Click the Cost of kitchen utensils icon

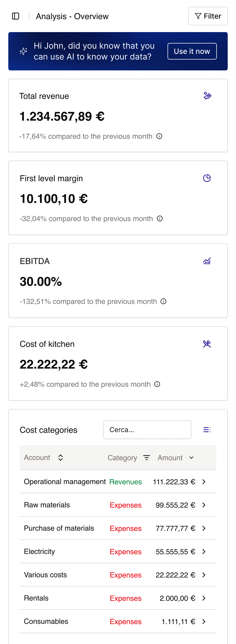point(207,344)
